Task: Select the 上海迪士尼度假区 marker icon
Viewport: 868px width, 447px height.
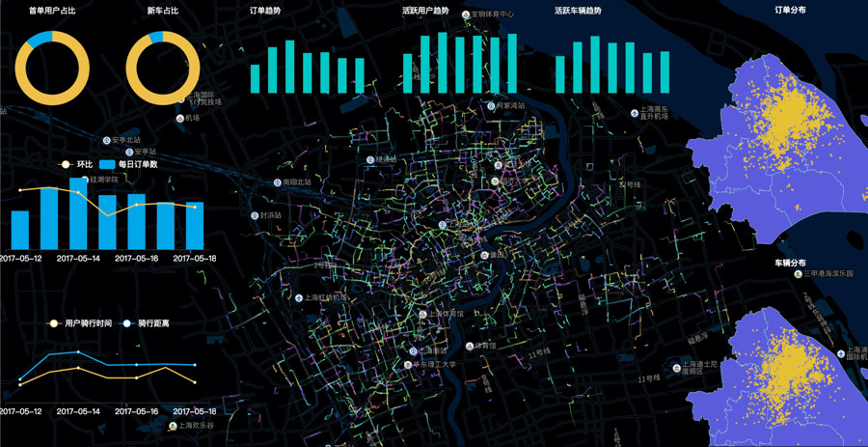Action: coord(676,368)
